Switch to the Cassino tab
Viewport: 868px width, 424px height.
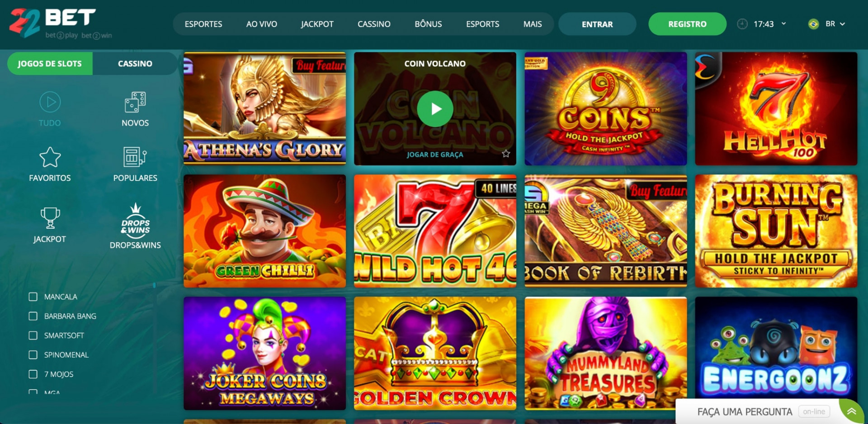pyautogui.click(x=135, y=64)
